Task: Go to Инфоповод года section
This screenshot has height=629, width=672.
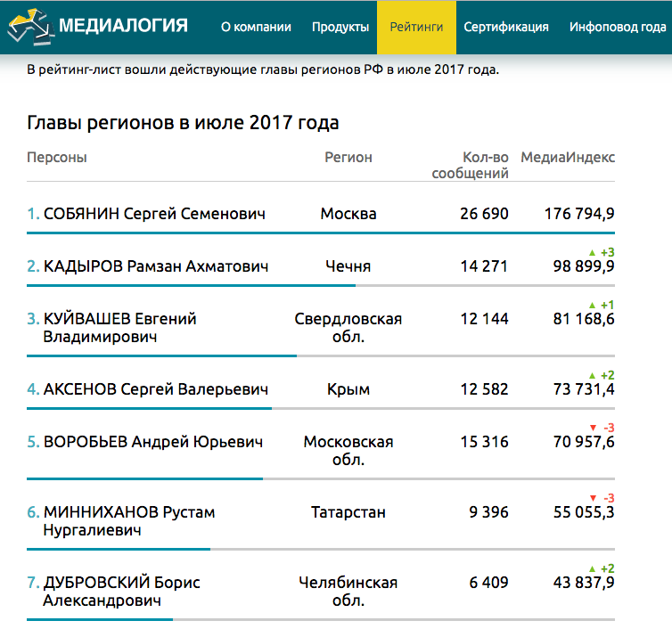Action: tap(618, 27)
